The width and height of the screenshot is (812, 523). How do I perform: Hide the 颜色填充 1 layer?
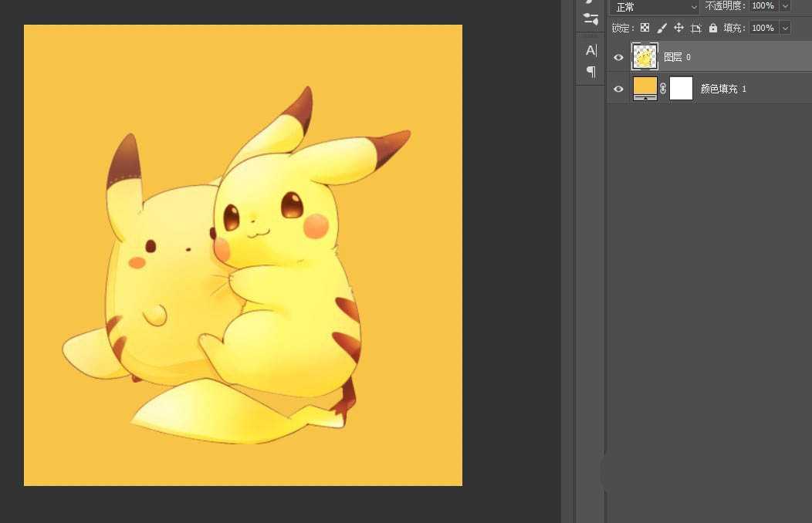tap(618, 89)
